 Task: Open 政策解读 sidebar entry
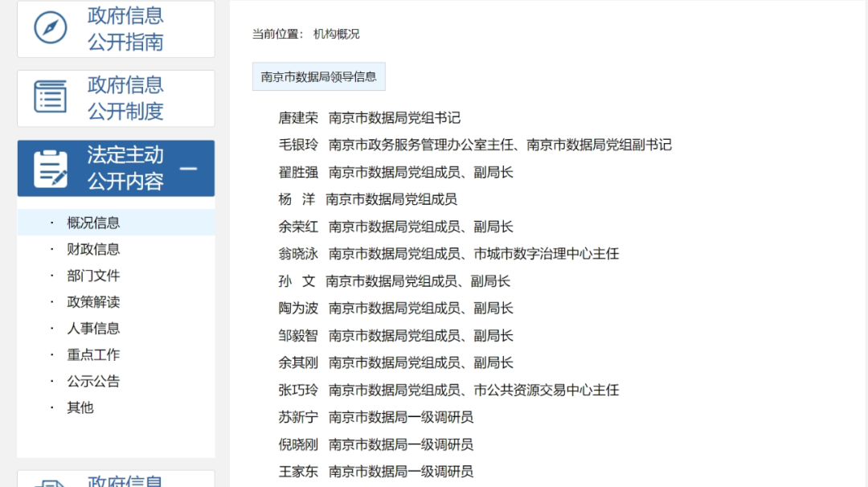pyautogui.click(x=93, y=302)
